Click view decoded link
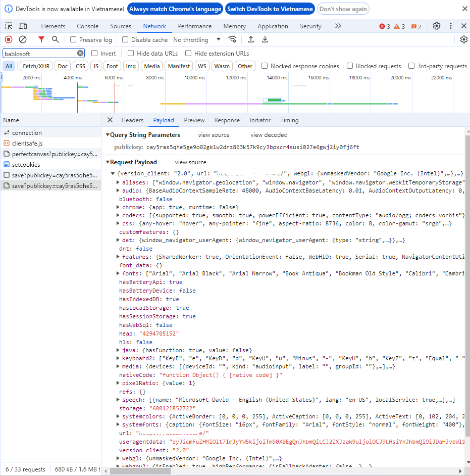Image resolution: width=470 pixels, height=476 pixels. 269,135
